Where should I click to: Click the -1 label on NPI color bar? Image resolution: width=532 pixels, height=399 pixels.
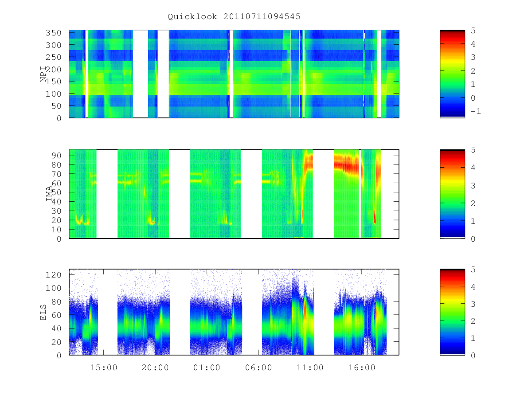coord(475,111)
